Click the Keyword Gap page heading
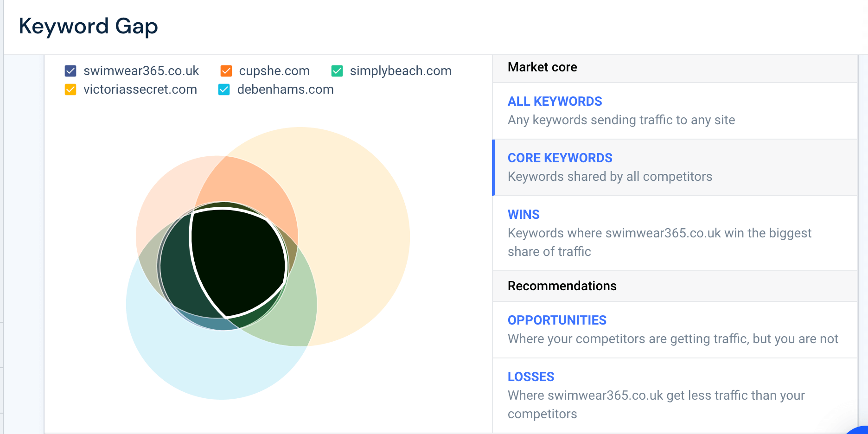 (88, 26)
